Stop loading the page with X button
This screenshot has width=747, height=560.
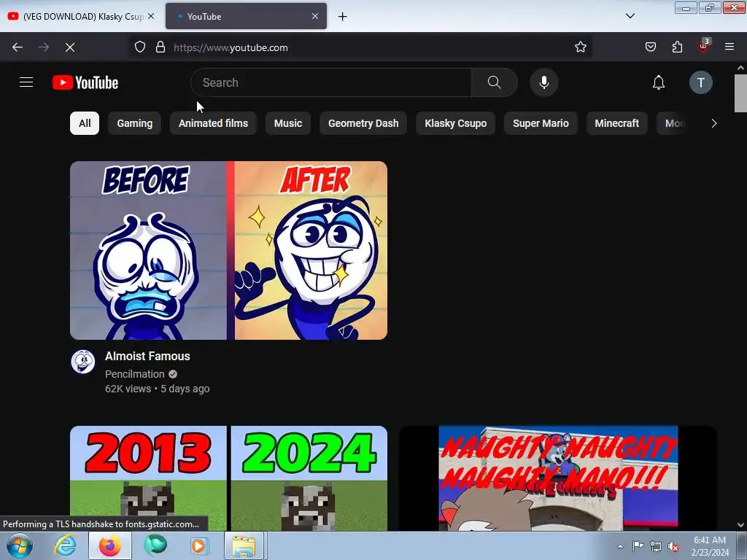(70, 47)
